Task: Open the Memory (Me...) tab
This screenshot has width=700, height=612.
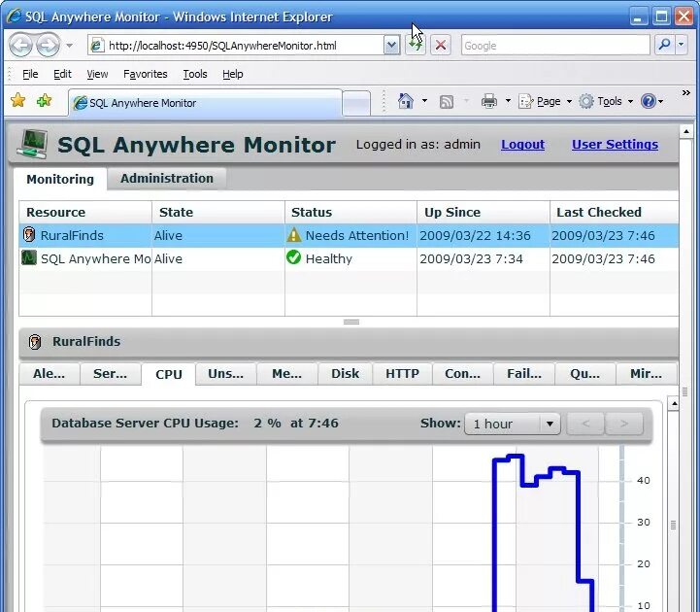Action: (x=286, y=374)
